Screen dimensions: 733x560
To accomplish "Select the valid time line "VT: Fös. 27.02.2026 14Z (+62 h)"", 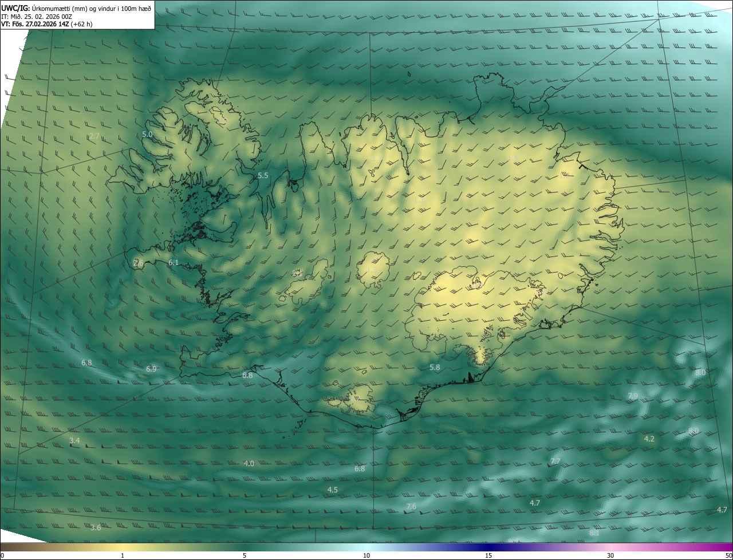I will [46, 24].
